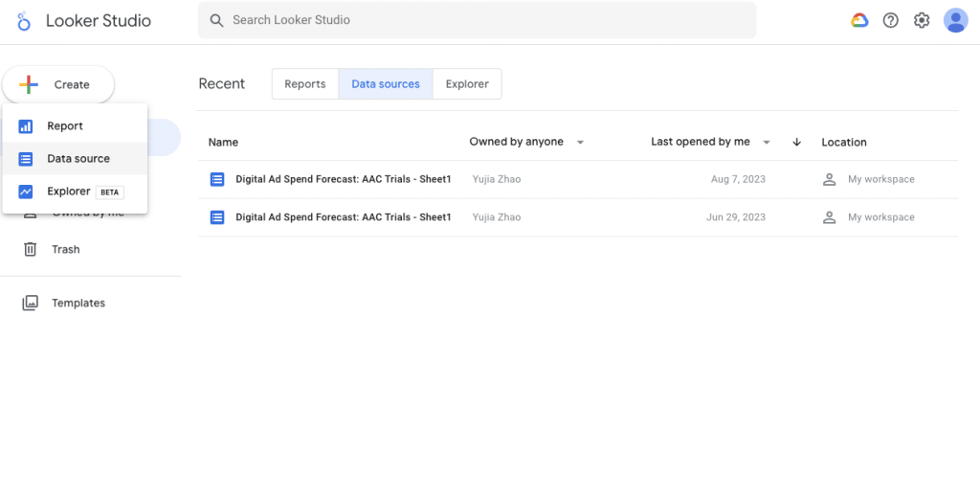Click the Explorer line chart icon in menu
The width and height of the screenshot is (980, 497).
26,192
